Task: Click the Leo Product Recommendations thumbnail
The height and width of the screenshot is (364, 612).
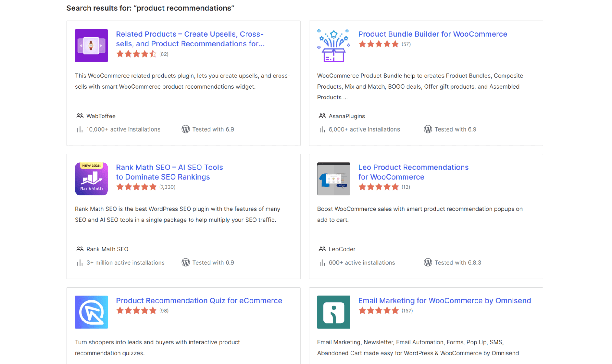Action: pyautogui.click(x=333, y=179)
